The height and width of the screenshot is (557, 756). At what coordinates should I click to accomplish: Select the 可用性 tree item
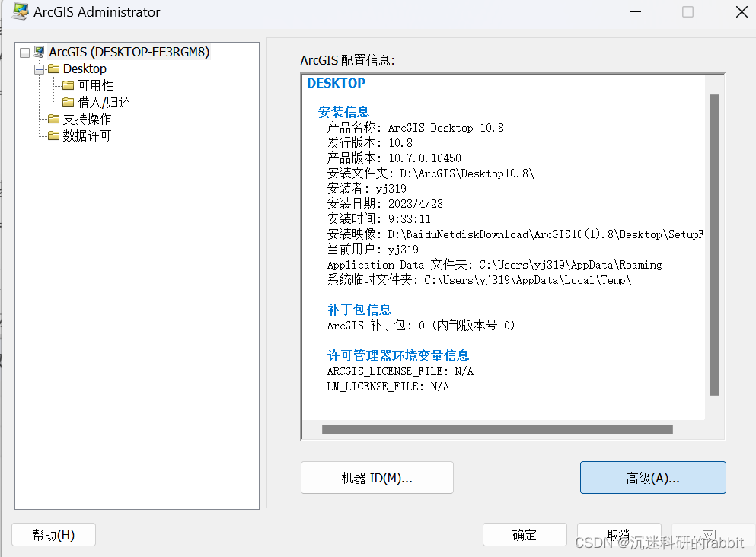point(95,86)
